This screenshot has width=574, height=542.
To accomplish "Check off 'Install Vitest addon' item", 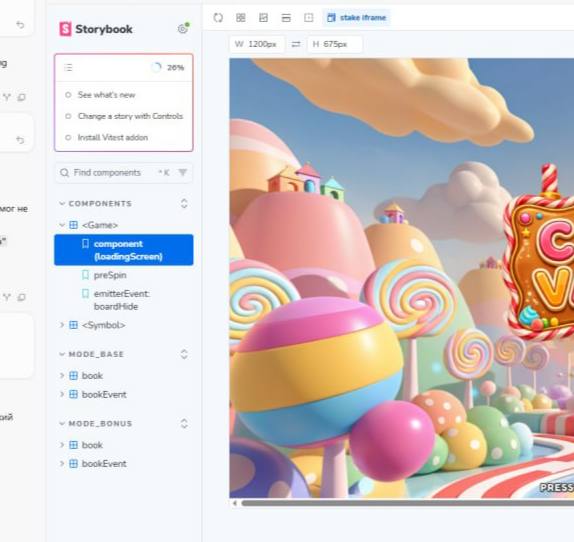I will point(68,138).
